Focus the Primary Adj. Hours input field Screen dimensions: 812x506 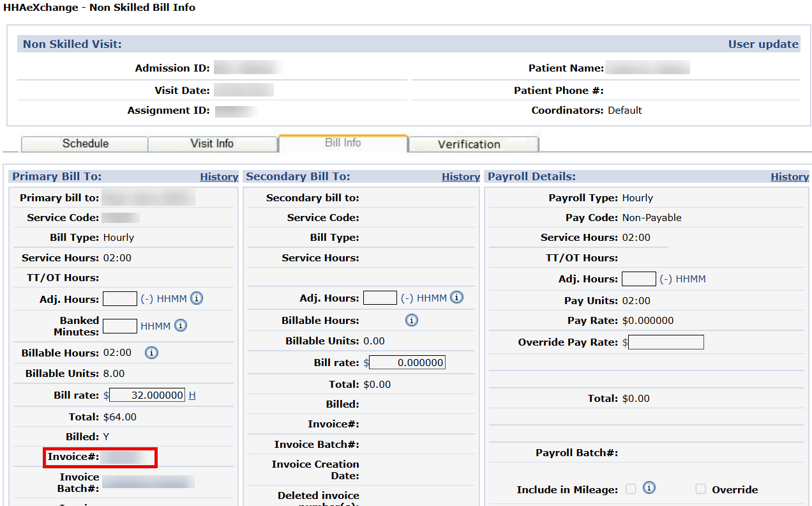[120, 298]
